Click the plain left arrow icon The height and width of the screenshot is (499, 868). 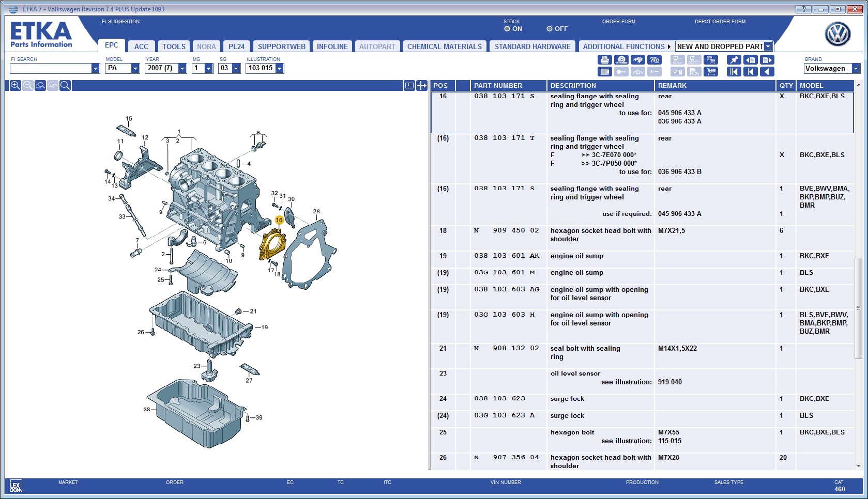point(767,72)
